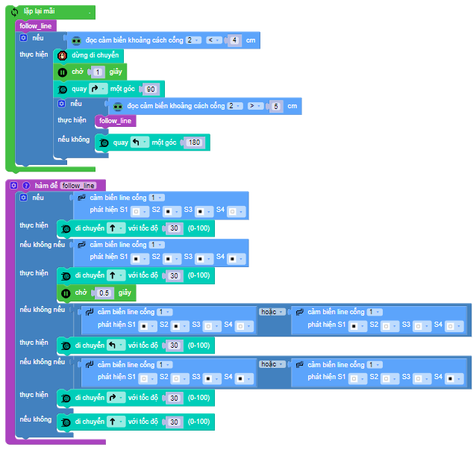
Task: Toggle S3 state in sensor block left of second 'hoặc'
Action: (x=212, y=378)
